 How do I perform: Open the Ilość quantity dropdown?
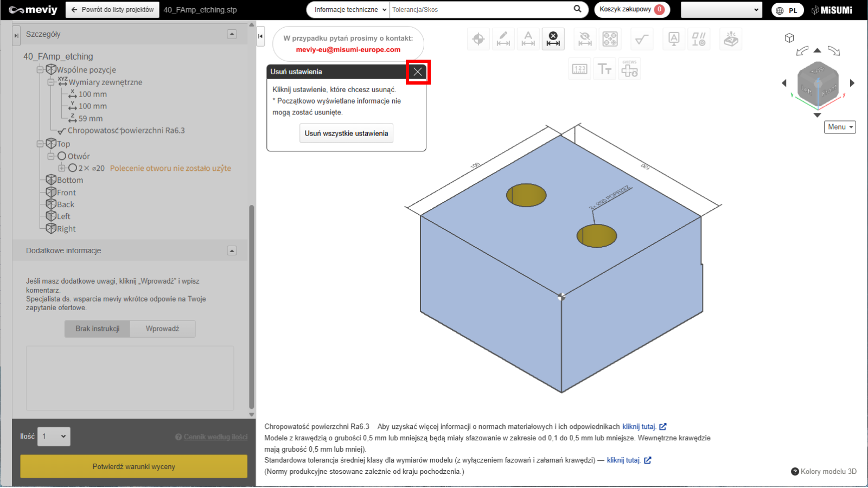tap(54, 436)
